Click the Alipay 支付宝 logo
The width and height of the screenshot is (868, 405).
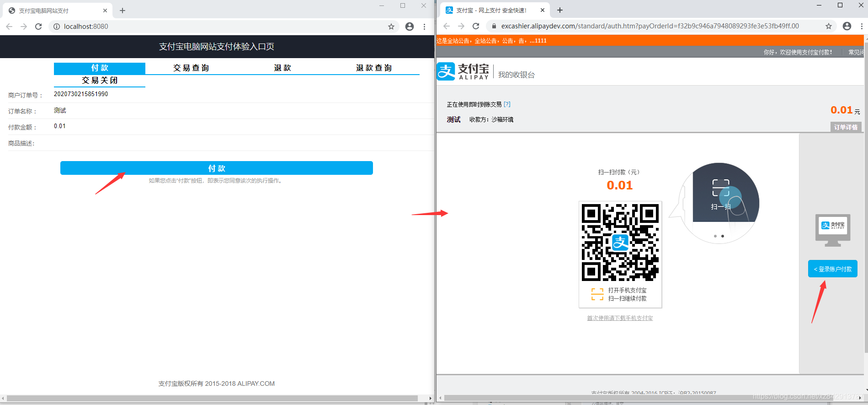pyautogui.click(x=463, y=71)
